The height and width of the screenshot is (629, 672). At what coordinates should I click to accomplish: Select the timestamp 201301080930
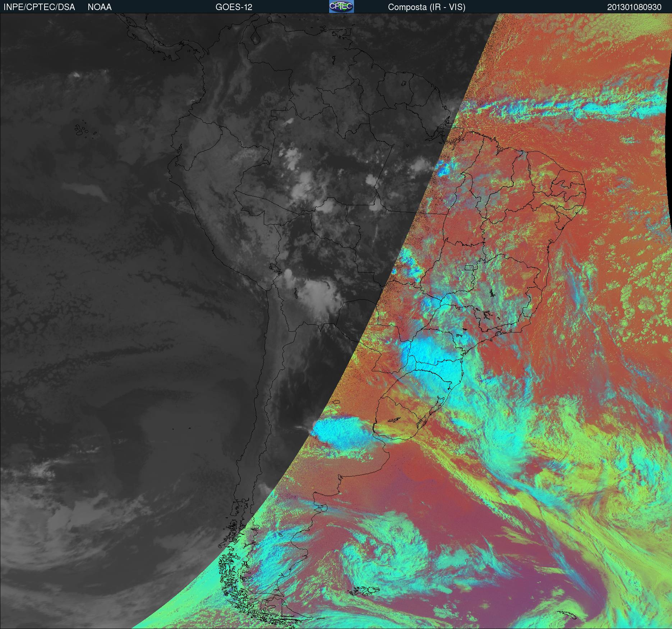634,7
